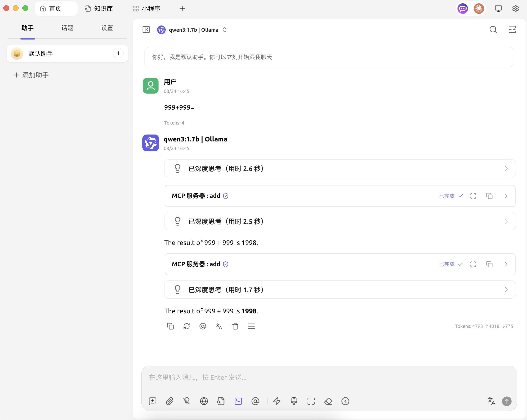Click 添加助手 to add an assistant
Screen dimensions: 527x420
click(31, 75)
